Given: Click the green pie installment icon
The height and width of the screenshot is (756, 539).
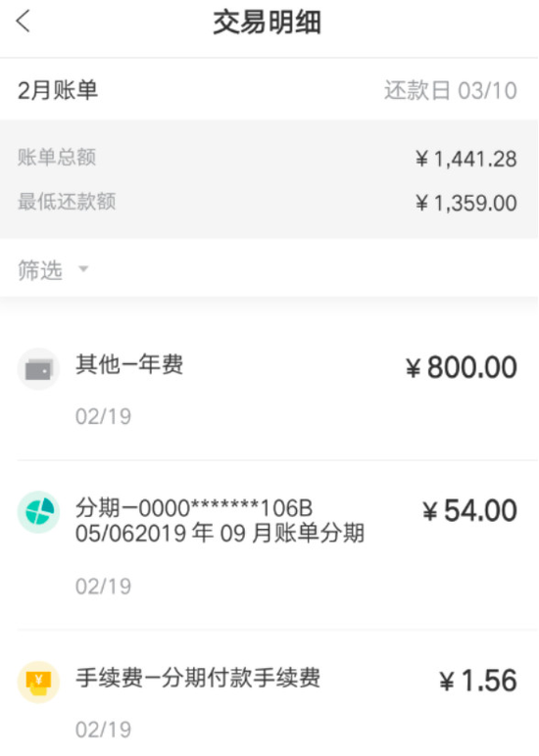Looking at the screenshot, I should coord(38,512).
